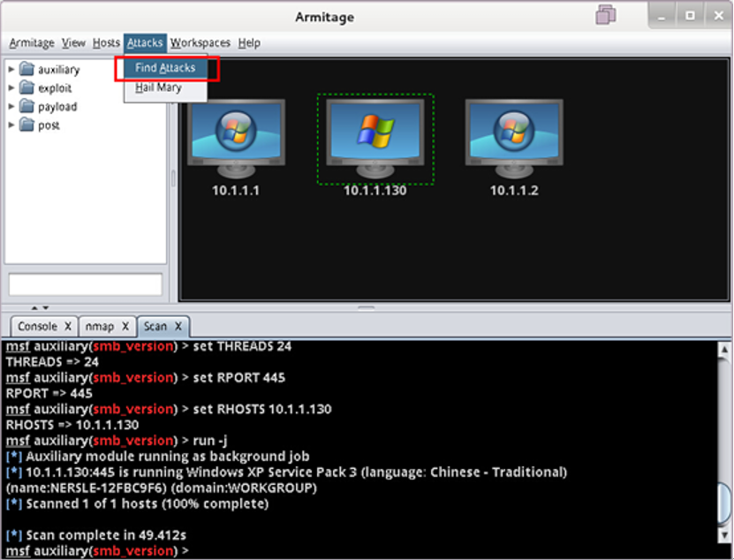Select the 10.1.1.2 host computer icon

(514, 139)
